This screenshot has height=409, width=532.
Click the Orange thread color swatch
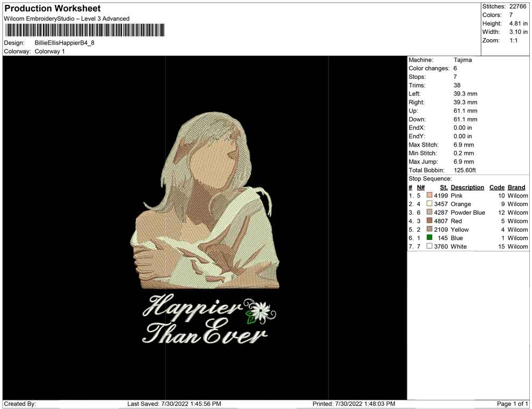[x=429, y=204]
